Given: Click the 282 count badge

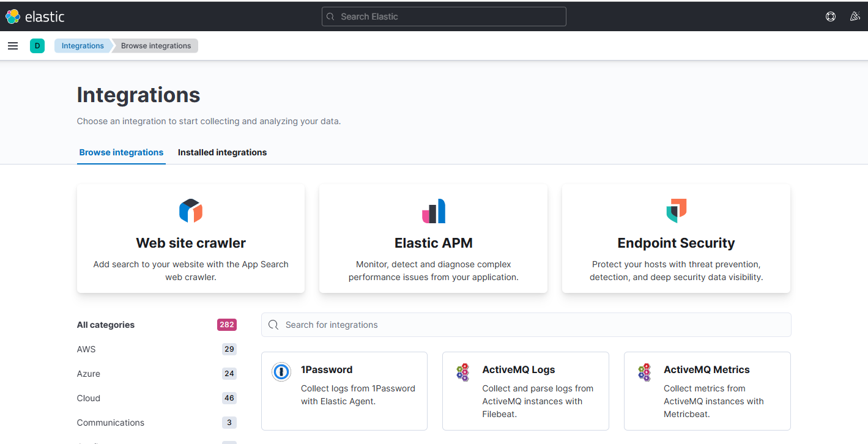Looking at the screenshot, I should (227, 325).
